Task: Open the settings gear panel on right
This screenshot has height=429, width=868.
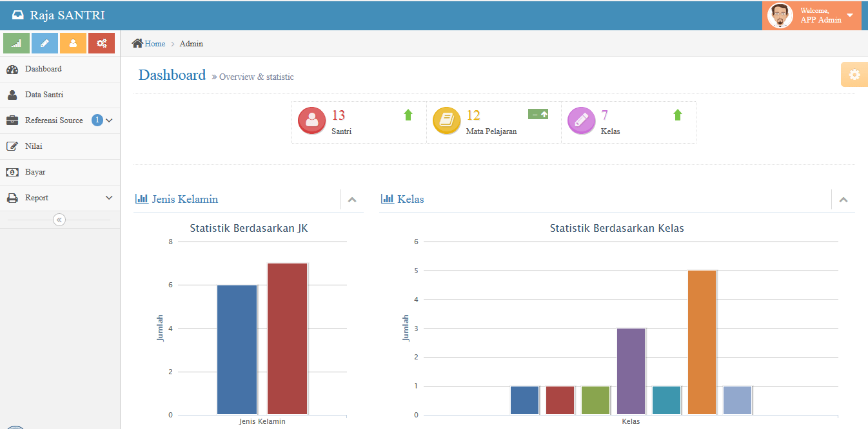Action: click(x=854, y=75)
